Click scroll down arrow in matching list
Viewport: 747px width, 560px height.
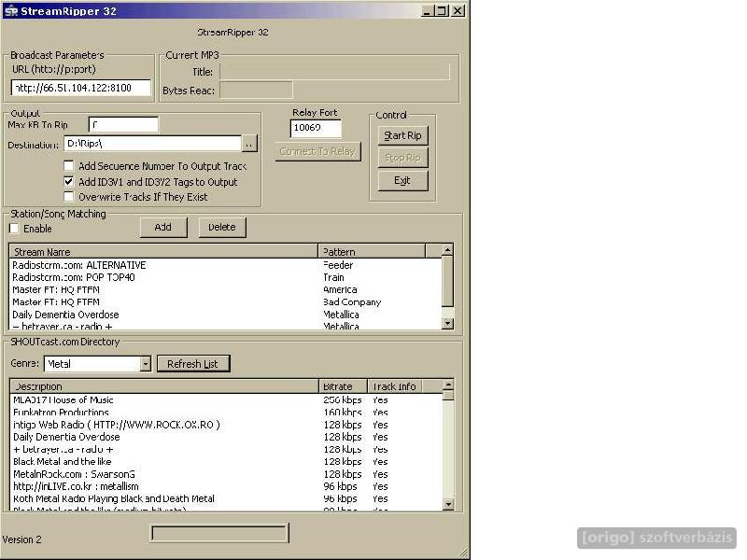tap(447, 323)
